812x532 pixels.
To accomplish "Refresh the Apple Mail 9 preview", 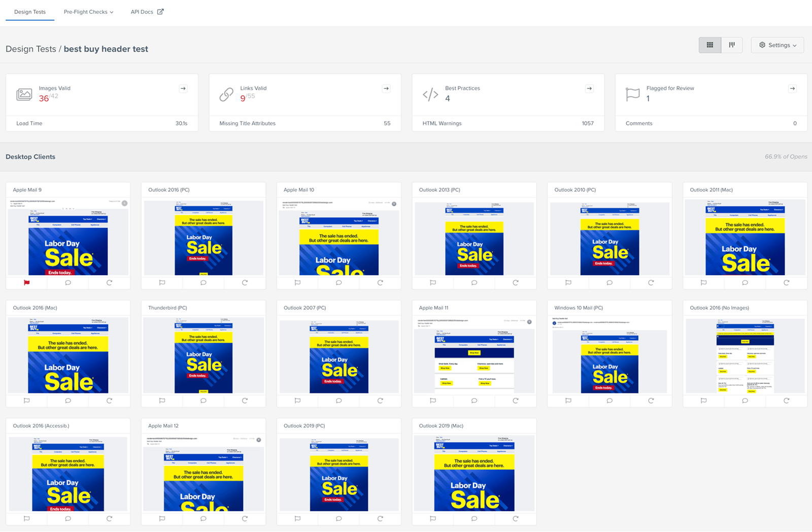I will [109, 283].
